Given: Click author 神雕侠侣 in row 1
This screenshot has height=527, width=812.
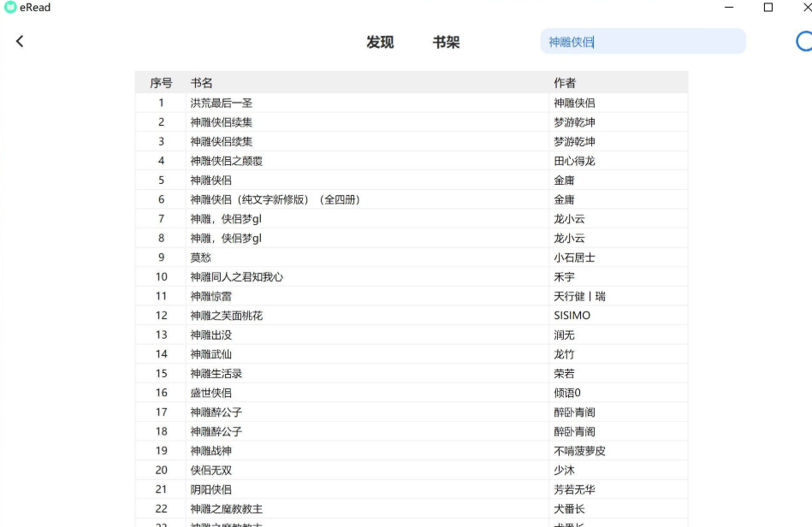Looking at the screenshot, I should coord(574,103).
